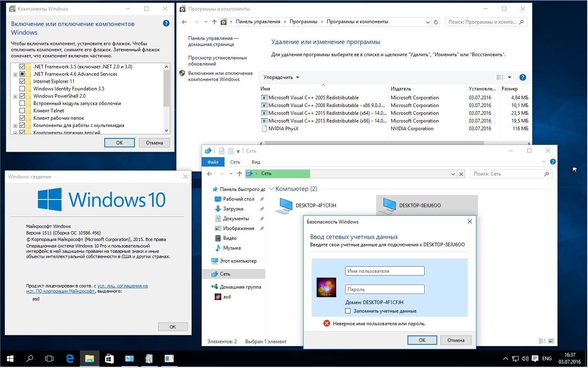Viewport: 588px width, 368px height.
Task: Click Отмена in network credentials dialog
Action: (456, 340)
